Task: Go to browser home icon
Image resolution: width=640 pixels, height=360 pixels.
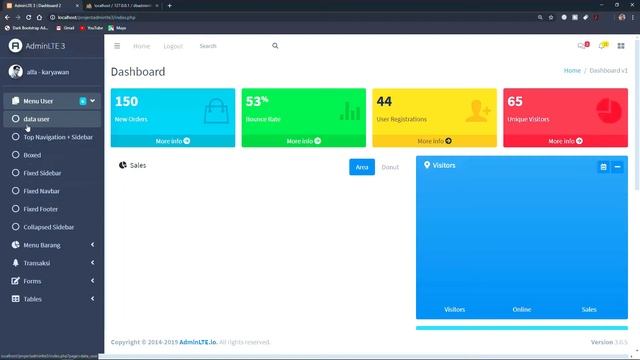Action: [x=39, y=18]
